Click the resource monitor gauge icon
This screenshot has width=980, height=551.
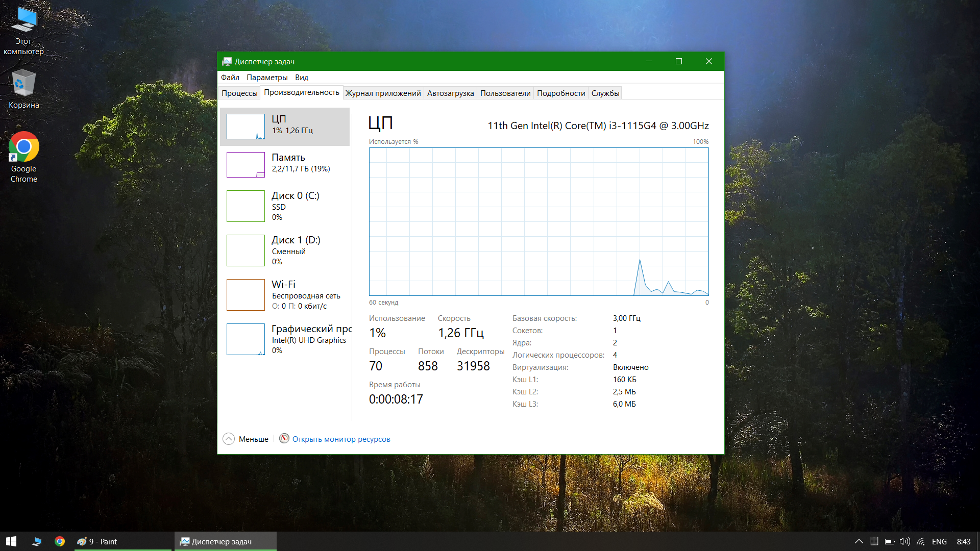(284, 439)
